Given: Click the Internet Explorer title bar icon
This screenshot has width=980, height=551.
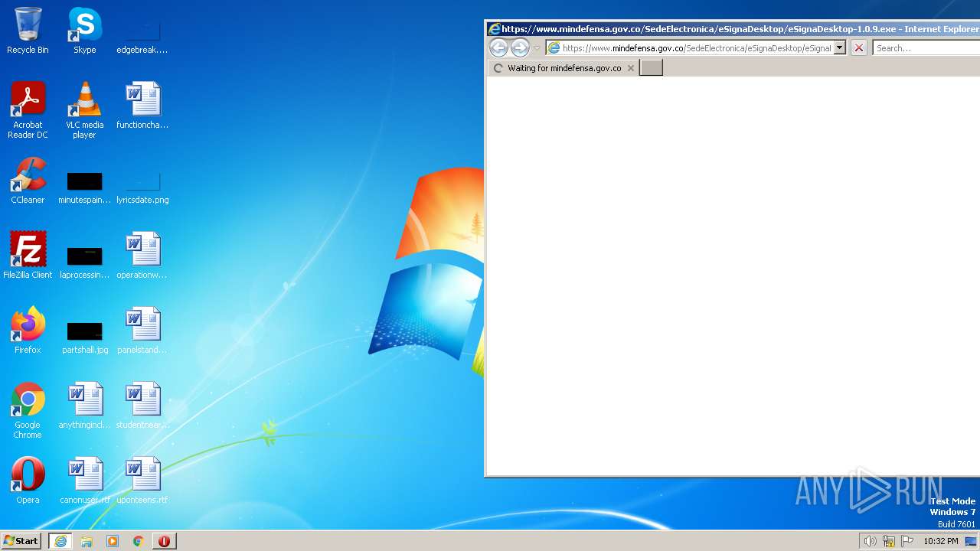Looking at the screenshot, I should tap(495, 29).
